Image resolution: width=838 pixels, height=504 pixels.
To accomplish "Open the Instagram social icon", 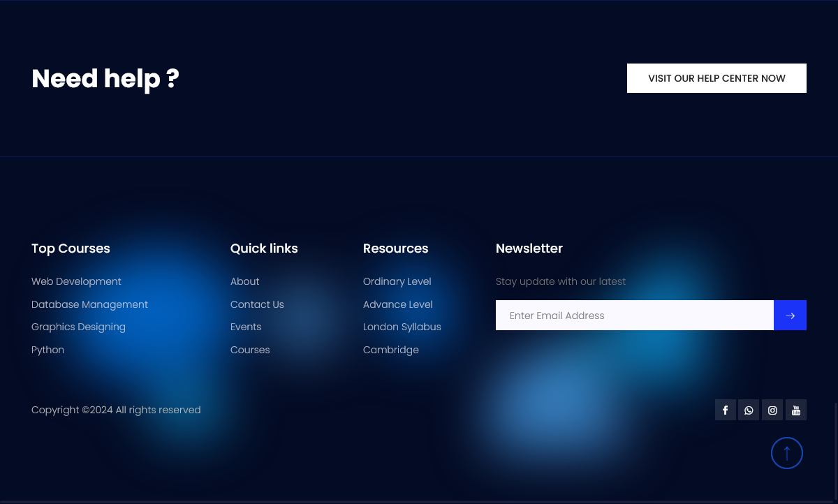I will click(772, 410).
